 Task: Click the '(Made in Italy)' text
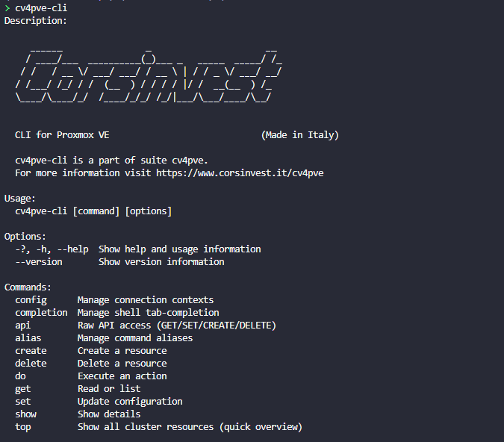[x=300, y=135]
